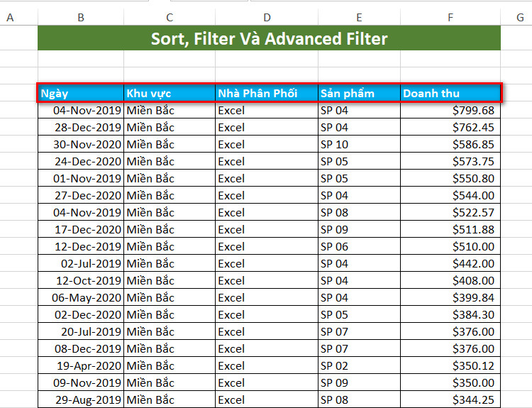532x408 pixels.
Task: Click date cell 08-Dec-2019
Action: 81,348
